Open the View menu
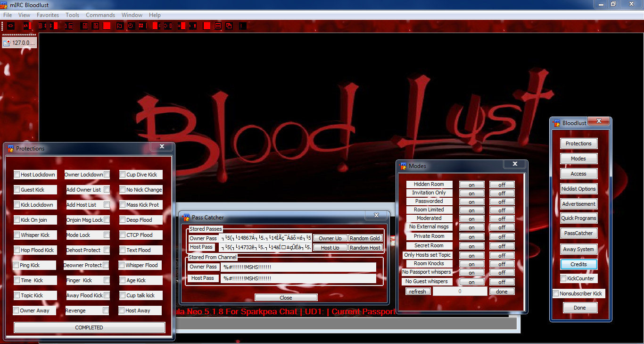 (24, 15)
